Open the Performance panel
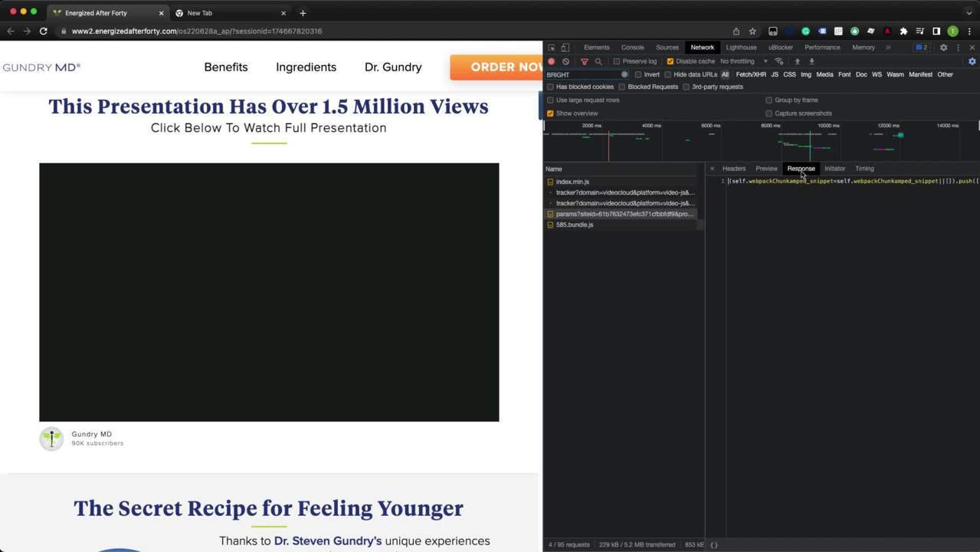 (822, 48)
